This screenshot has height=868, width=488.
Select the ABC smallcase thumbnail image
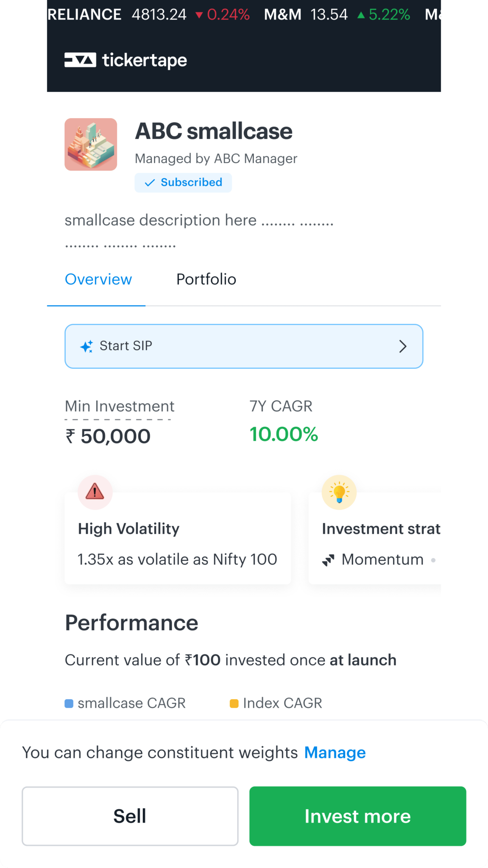coord(90,144)
